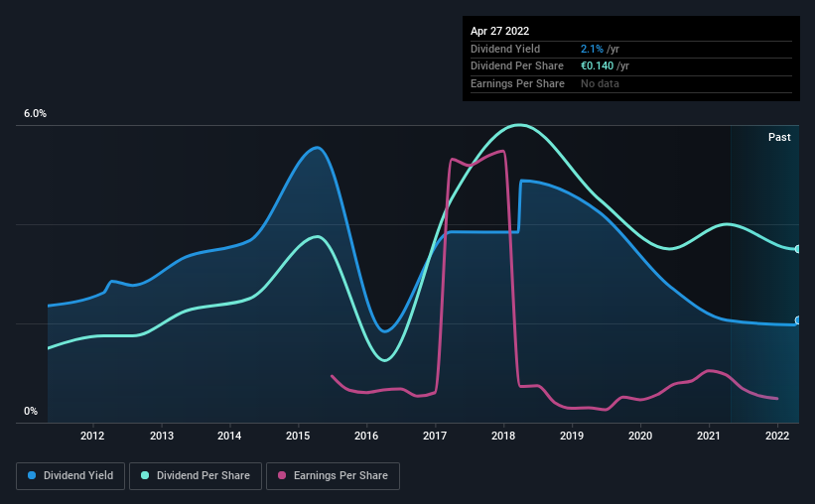Click the 2012 x-axis label
This screenshot has width=815, height=504.
pyautogui.click(x=92, y=436)
